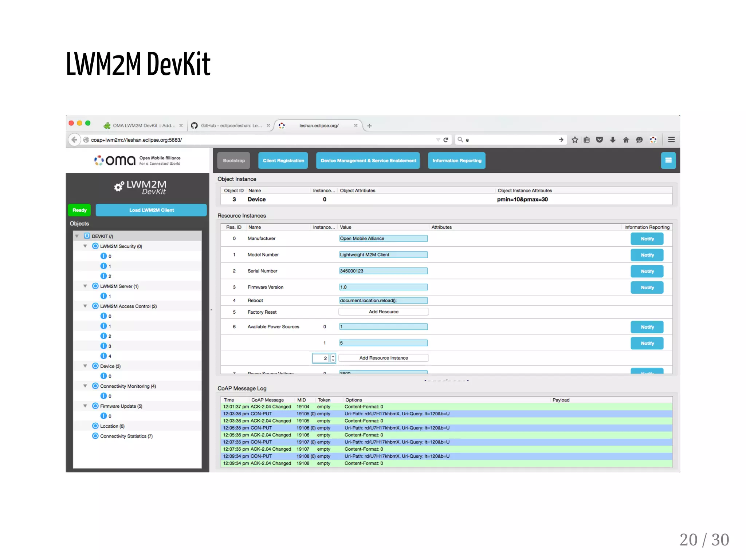
Task: Collapse the LWM2M Server (1) node
Action: coord(85,286)
